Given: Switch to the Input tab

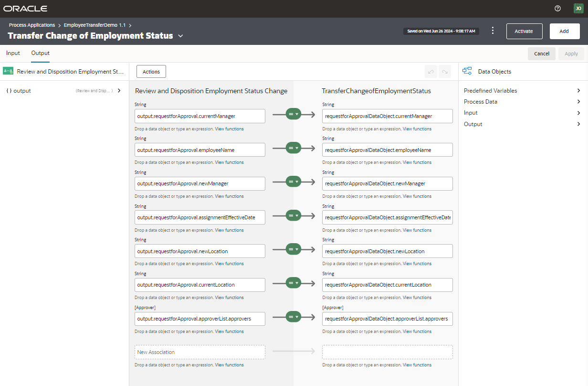Looking at the screenshot, I should (x=13, y=53).
